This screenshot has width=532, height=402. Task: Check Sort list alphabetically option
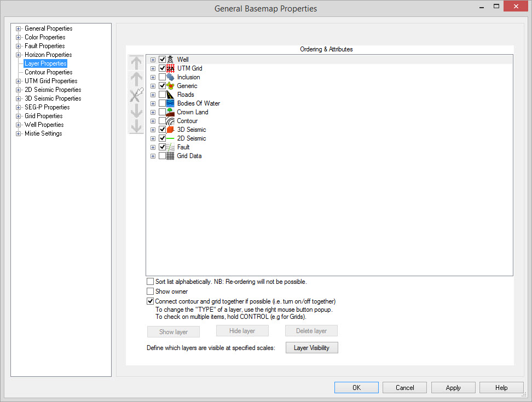pos(151,282)
